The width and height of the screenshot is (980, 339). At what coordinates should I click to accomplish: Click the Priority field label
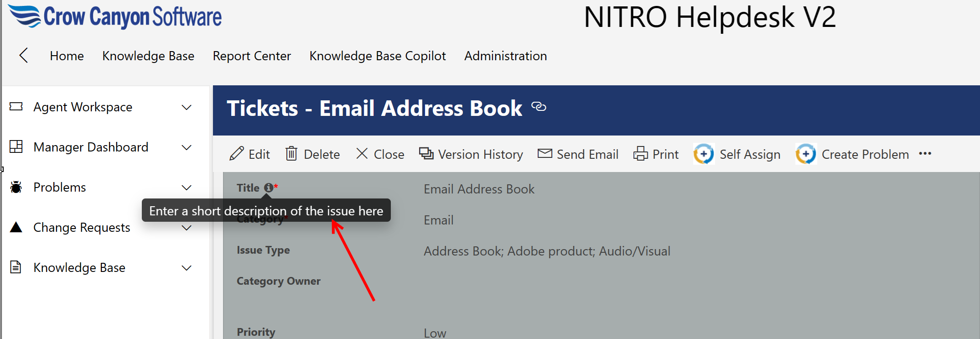(x=256, y=332)
